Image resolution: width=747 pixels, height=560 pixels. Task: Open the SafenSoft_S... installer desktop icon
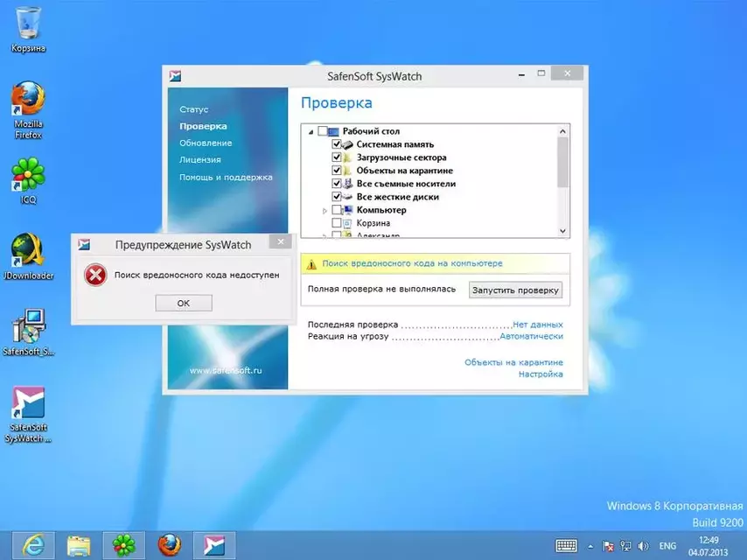[28, 332]
